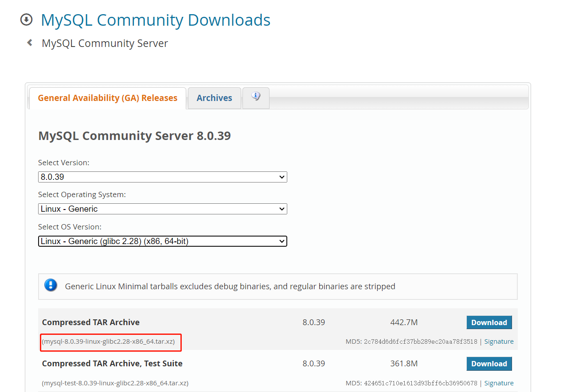This screenshot has height=392, width=563.
Task: Click the filename mysql-test-8.0.39-linux-glibc2.28-x86_64.tar.xz
Action: point(115,383)
